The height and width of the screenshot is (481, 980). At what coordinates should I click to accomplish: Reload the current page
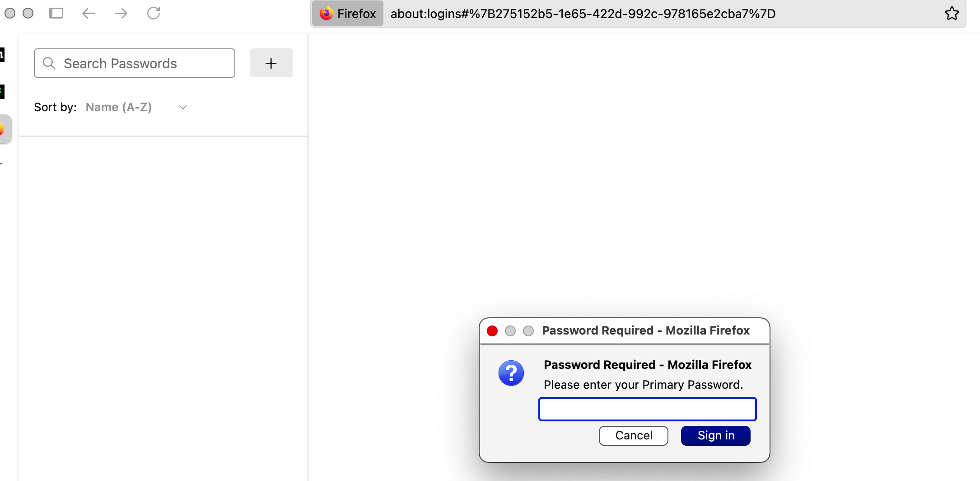[154, 13]
